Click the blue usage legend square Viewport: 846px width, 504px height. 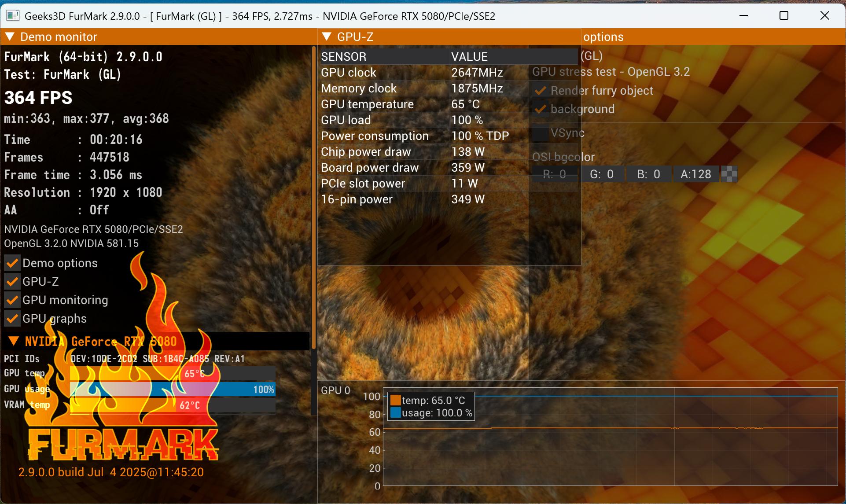click(395, 412)
